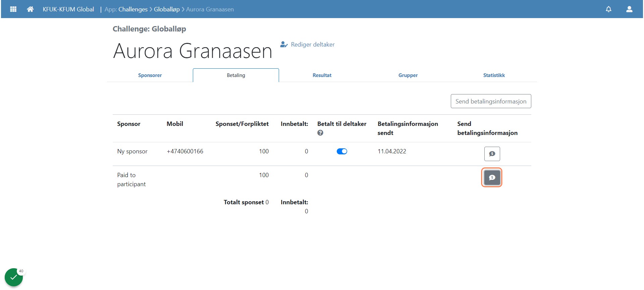Click the Sponsor column header
The height and width of the screenshot is (290, 644).
coord(129,124)
